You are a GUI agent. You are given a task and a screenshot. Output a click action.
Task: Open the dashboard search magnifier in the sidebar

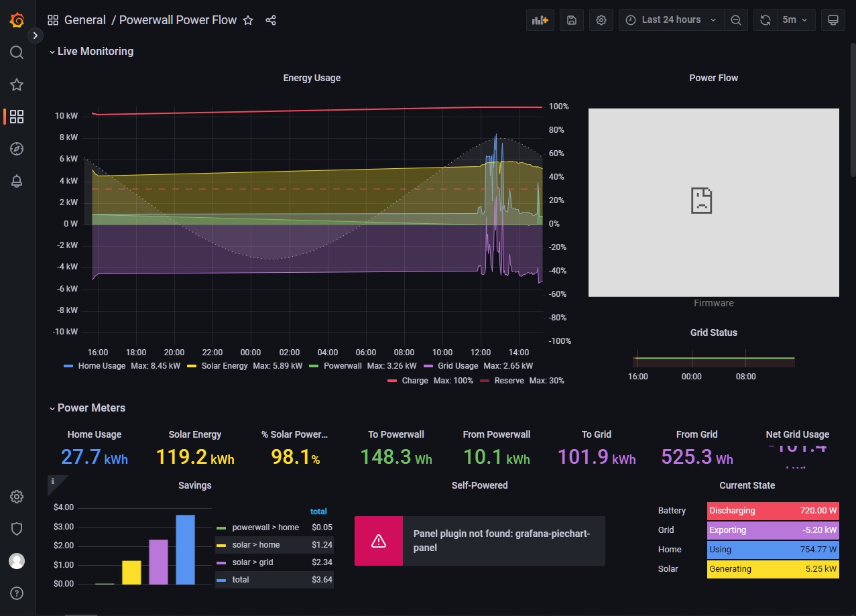16,52
